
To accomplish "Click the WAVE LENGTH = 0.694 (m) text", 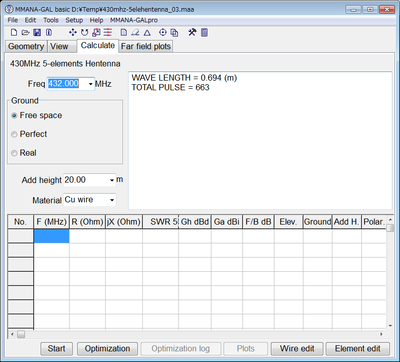I will click(184, 78).
